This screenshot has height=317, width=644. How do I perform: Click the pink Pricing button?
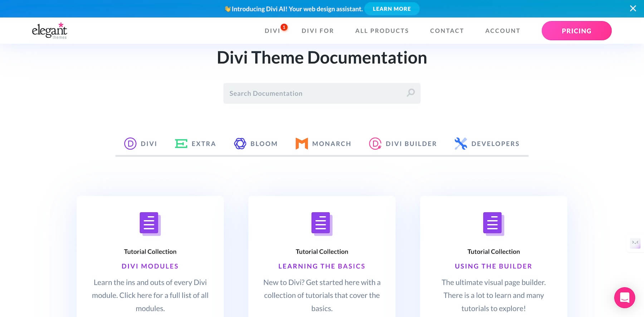click(576, 31)
